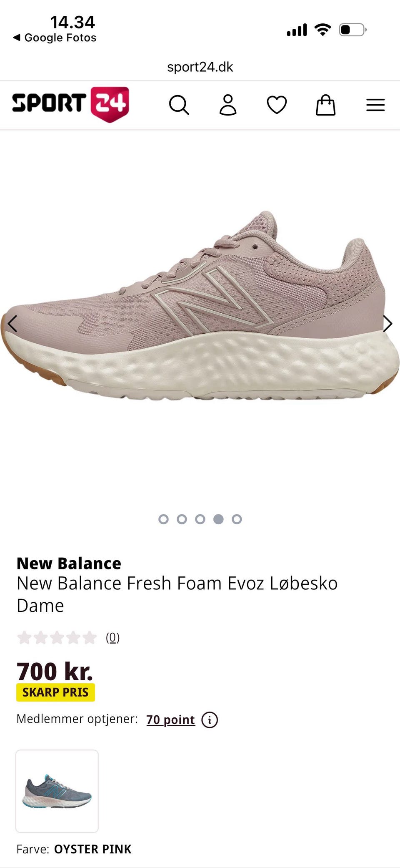The height and width of the screenshot is (868, 400).
Task: Tap the sport24.dk address bar
Action: coord(200,67)
